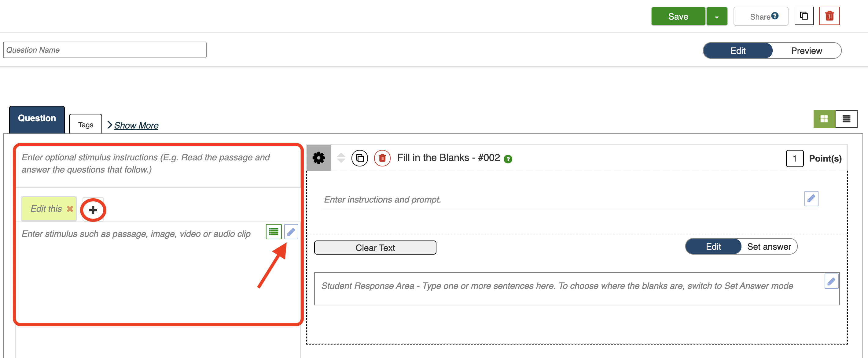Expand the Show More section
Image resolution: width=868 pixels, height=358 pixels.
point(136,125)
